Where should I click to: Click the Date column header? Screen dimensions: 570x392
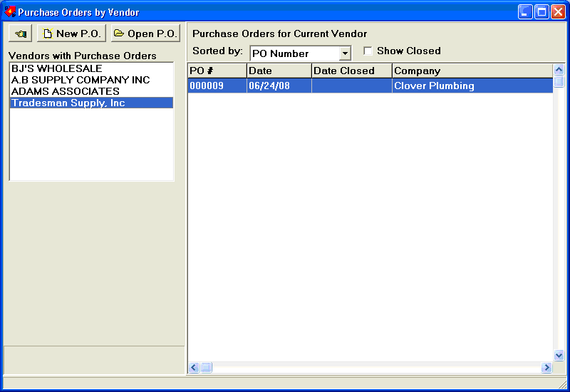click(279, 71)
